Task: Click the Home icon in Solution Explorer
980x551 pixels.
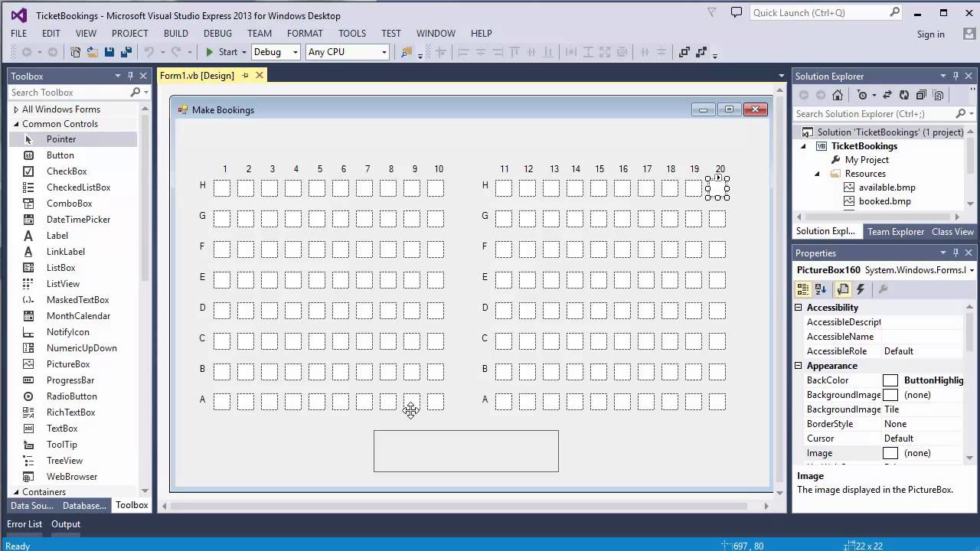Action: coord(838,94)
